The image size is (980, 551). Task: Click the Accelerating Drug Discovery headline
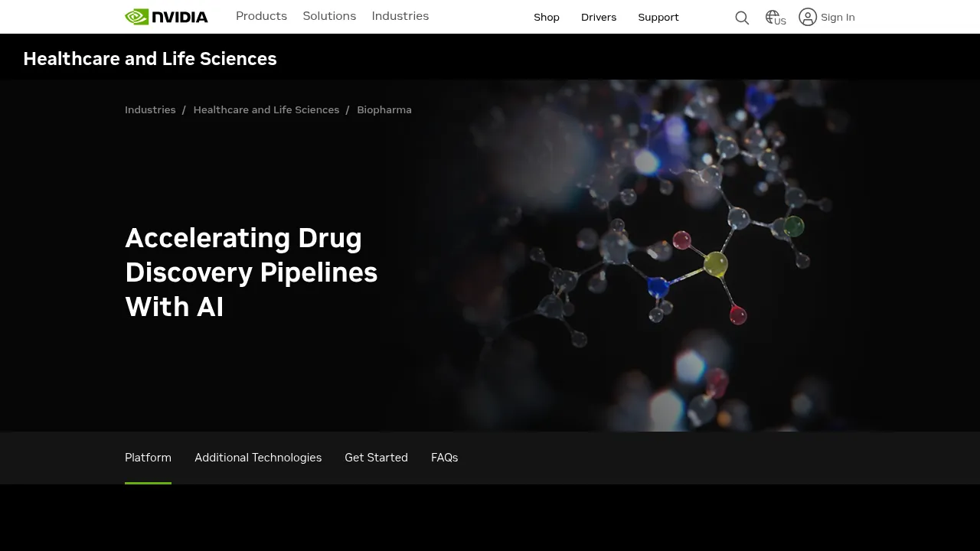coord(251,272)
